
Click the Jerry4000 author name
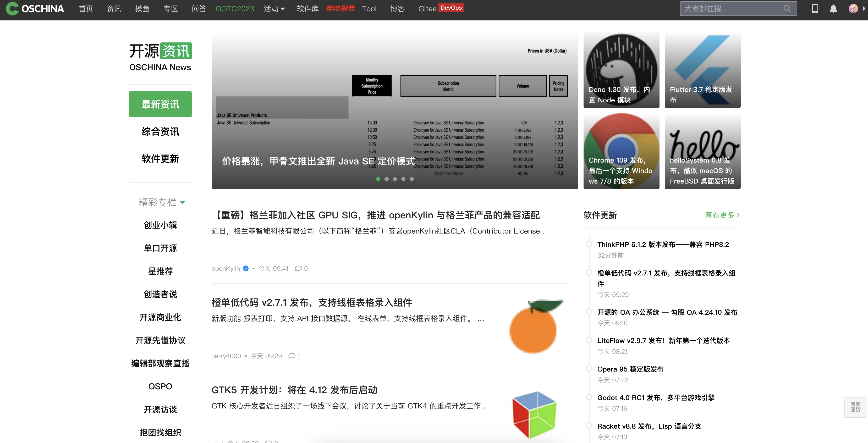click(226, 356)
